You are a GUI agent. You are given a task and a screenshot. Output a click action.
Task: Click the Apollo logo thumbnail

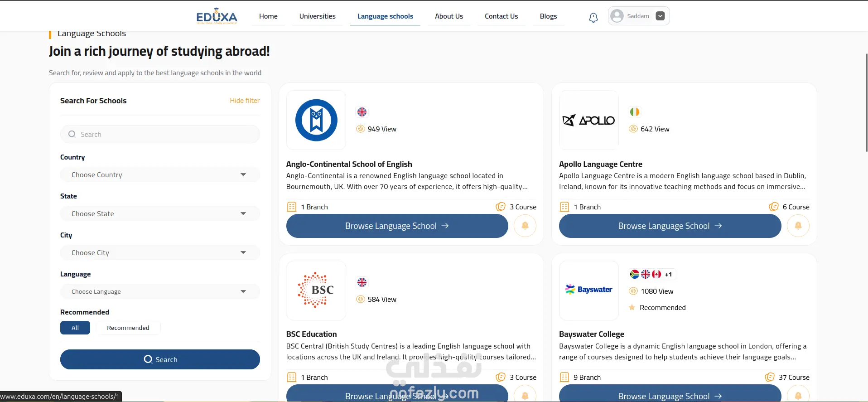[x=589, y=120]
